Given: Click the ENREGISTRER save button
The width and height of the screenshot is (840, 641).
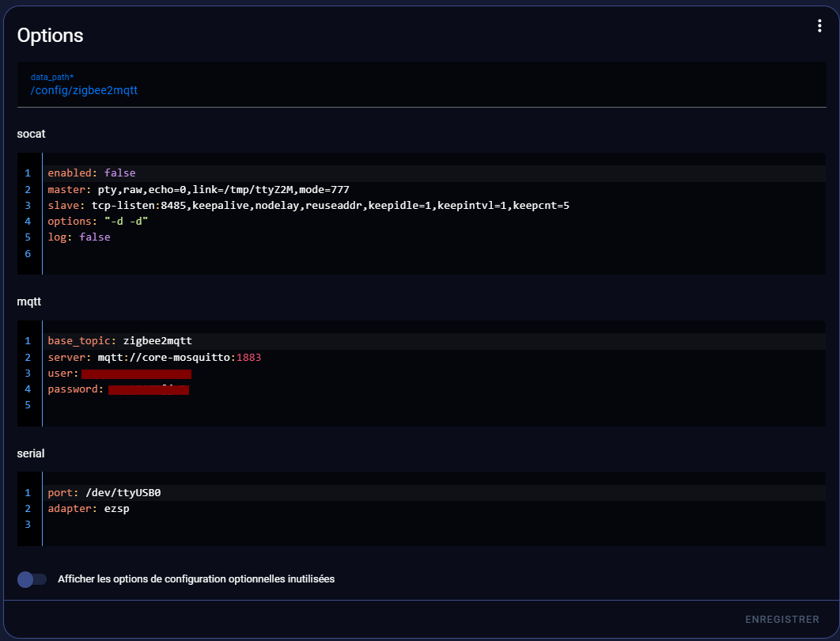Looking at the screenshot, I should click(781, 619).
